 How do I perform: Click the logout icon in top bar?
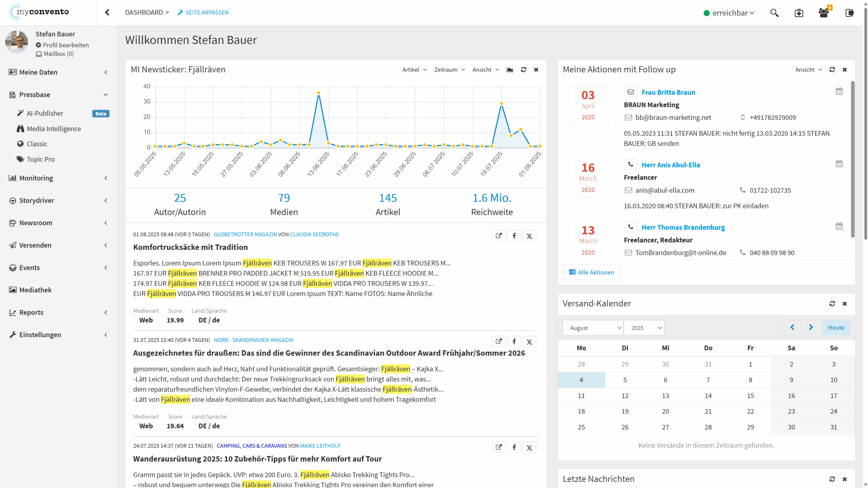849,13
